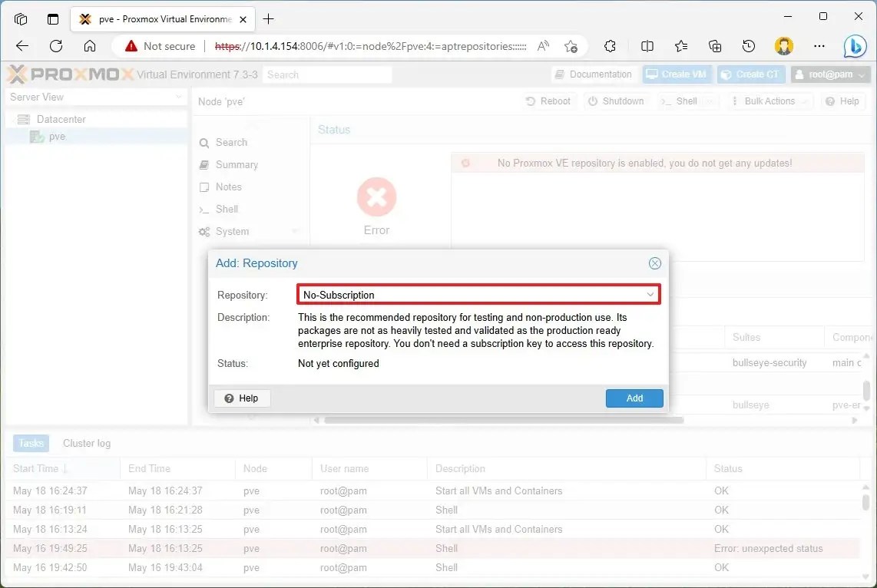Select task row started May 18 16:24:37

[x=433, y=491]
